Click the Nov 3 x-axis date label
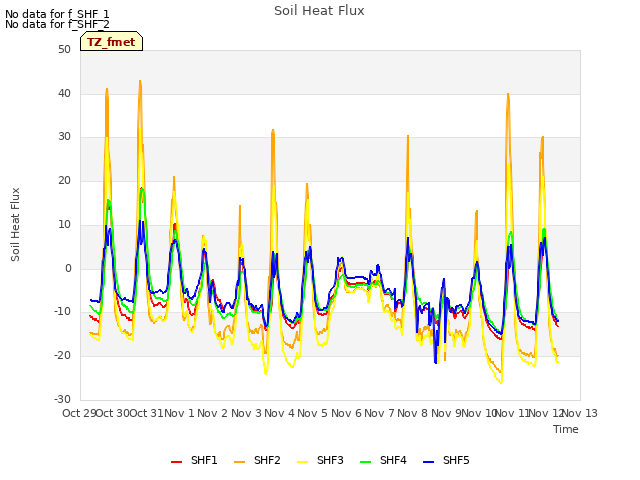The image size is (640, 480). [x=247, y=413]
